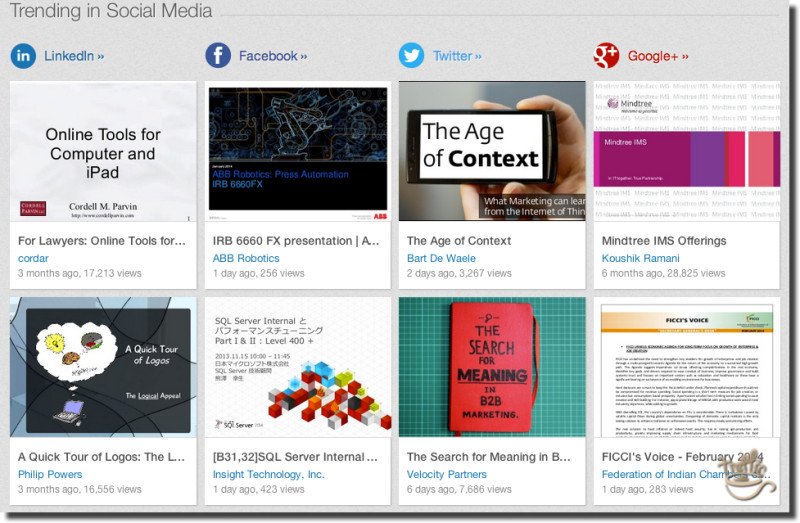Visit Federation of Indian Chambers author link
The image size is (800, 523).
coord(686,474)
